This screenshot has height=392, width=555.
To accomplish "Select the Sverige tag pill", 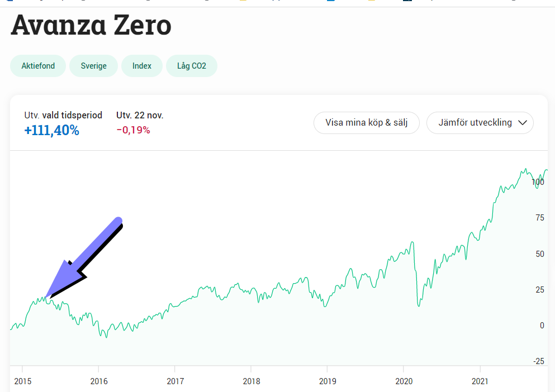I will click(93, 66).
